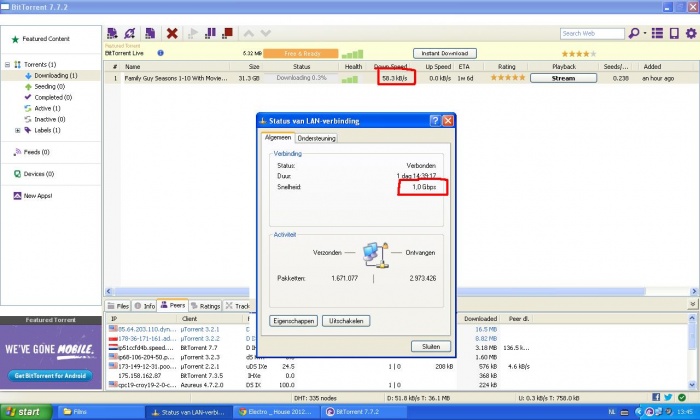Click the Windows start button

26,412
